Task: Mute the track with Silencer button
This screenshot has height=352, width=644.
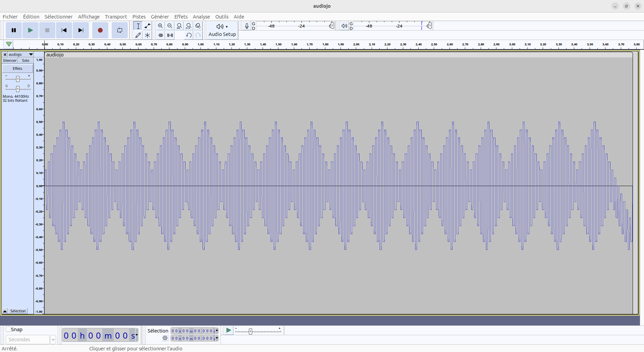Action: coord(10,60)
